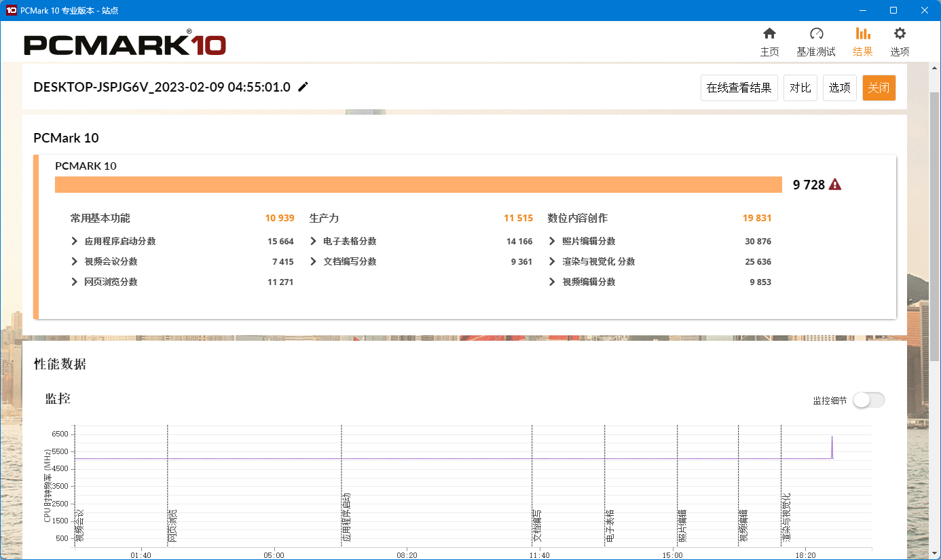Click the PCMark 10 app icon in the title bar
The image size is (941, 560).
click(11, 10)
